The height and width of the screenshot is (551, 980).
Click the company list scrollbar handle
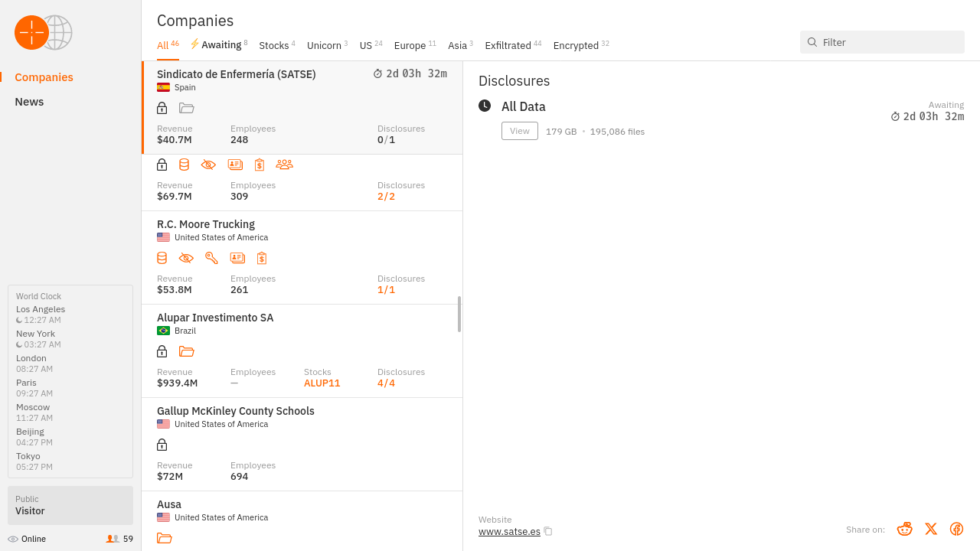pos(459,314)
